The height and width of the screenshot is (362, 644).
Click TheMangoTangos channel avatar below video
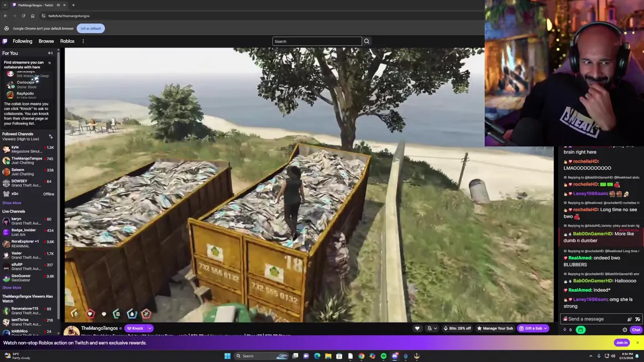click(71, 330)
